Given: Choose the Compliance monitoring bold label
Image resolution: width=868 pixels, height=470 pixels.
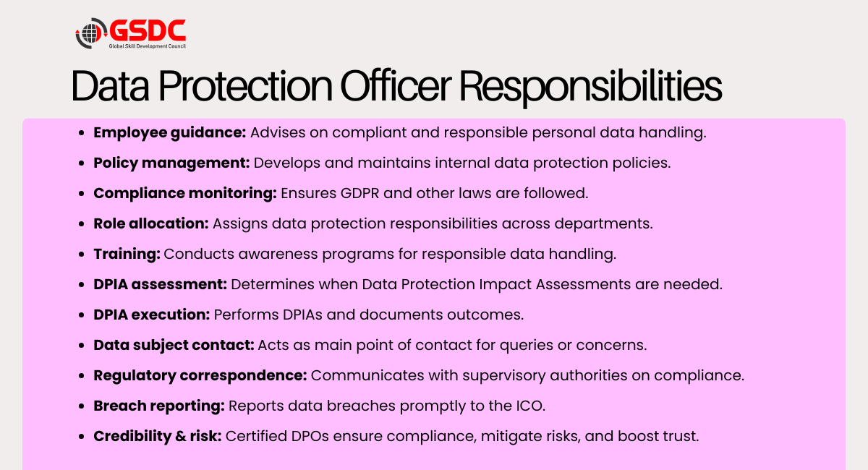Looking at the screenshot, I should click(185, 193).
